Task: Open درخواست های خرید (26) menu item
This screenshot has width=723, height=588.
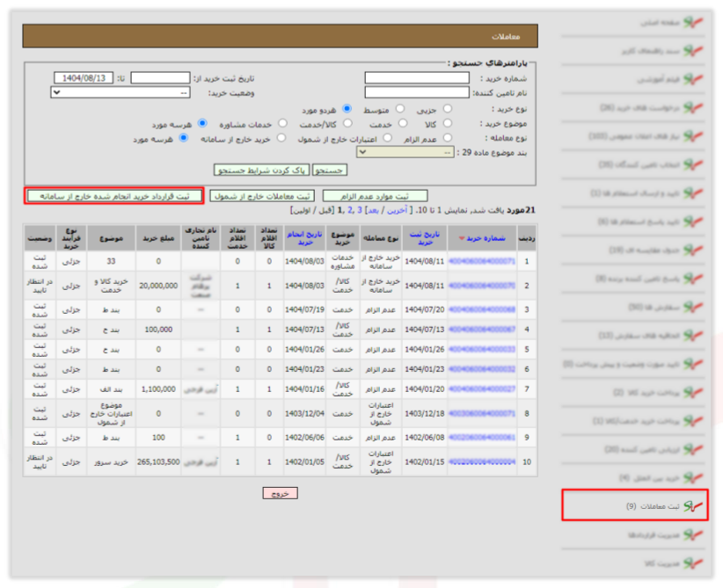Action: tap(639, 108)
